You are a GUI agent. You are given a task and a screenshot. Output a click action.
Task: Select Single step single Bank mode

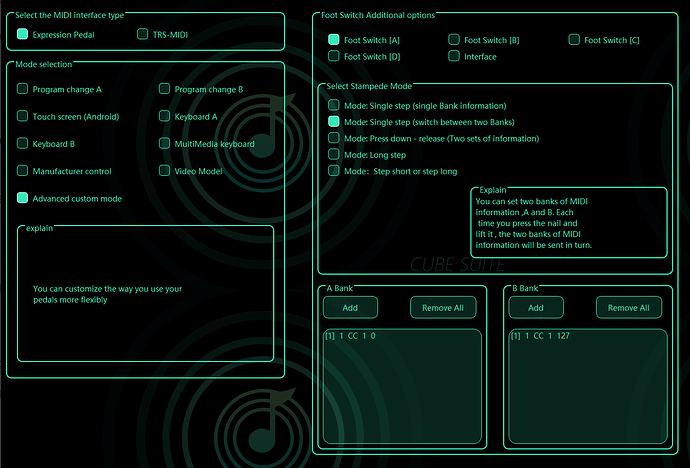click(334, 105)
